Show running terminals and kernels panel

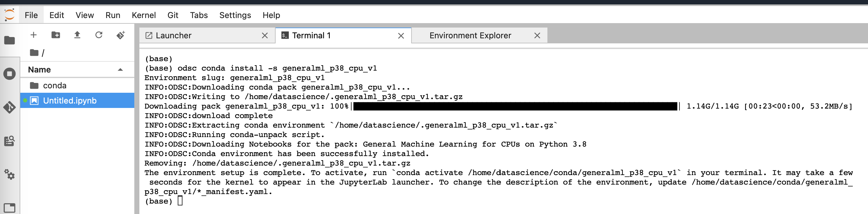point(10,74)
